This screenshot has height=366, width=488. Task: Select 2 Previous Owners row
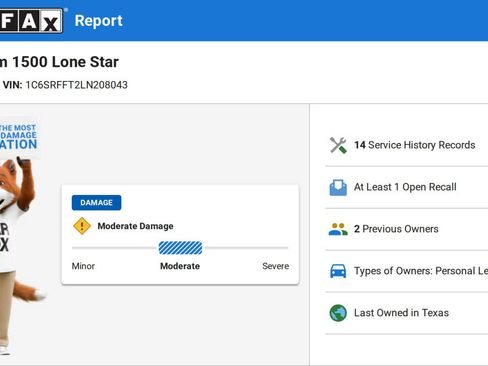coord(407,229)
